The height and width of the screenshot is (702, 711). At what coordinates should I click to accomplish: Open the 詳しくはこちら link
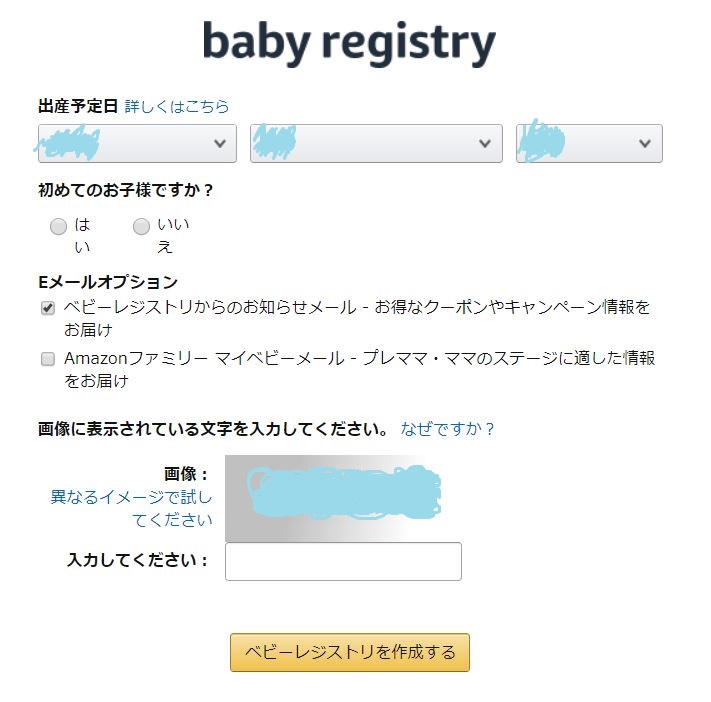point(177,107)
